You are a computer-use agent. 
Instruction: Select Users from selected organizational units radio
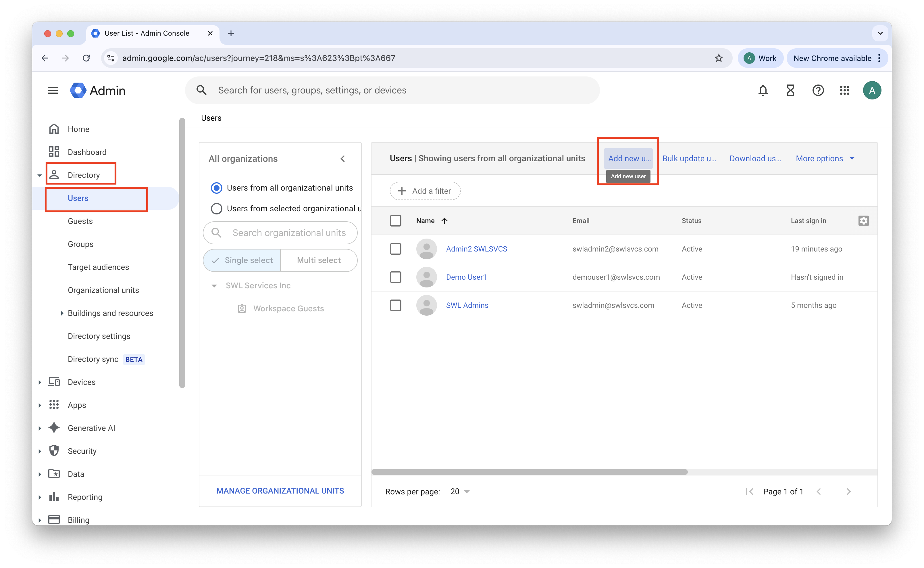217,208
